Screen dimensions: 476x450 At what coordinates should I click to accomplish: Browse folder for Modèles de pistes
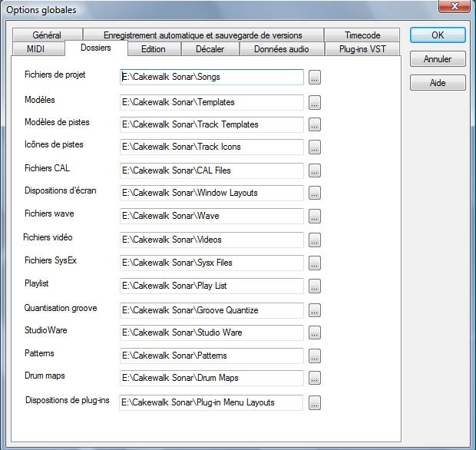(315, 124)
